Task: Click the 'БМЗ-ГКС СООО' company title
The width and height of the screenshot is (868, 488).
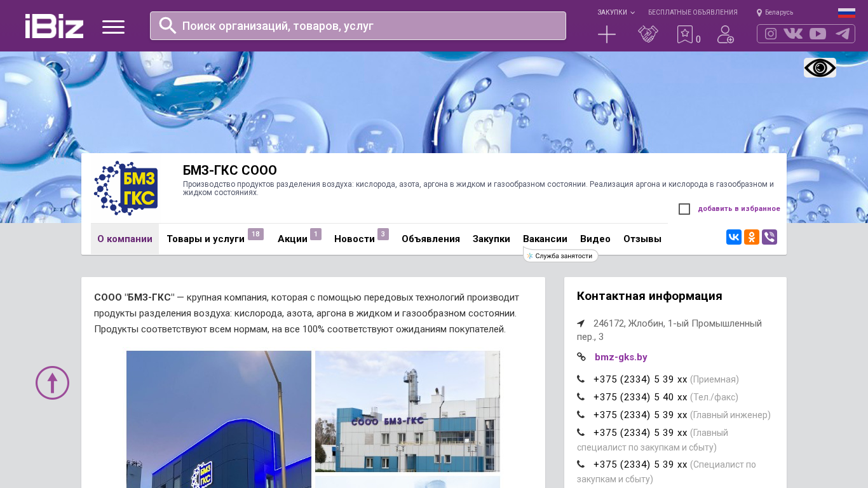Action: (230, 170)
